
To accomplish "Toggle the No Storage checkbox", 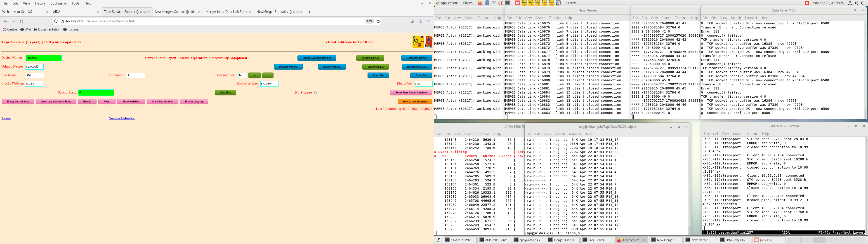I will pyautogui.click(x=315, y=93).
